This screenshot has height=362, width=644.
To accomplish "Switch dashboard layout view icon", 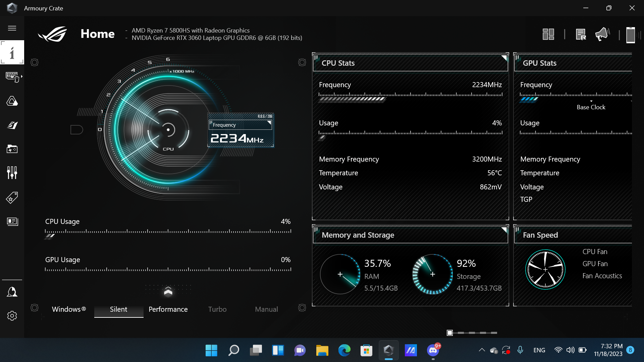I will (548, 34).
